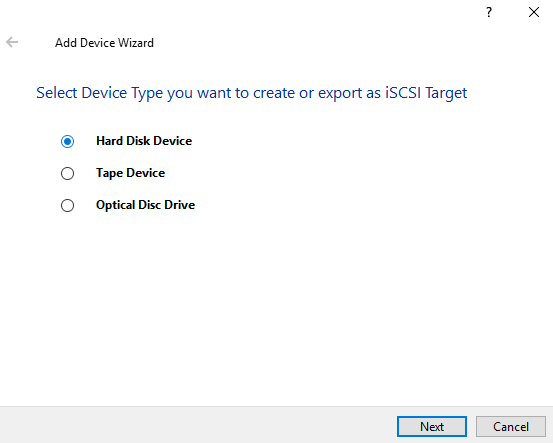Viewport: 553px width, 443px height.
Task: Click the Next button
Action: [x=432, y=426]
